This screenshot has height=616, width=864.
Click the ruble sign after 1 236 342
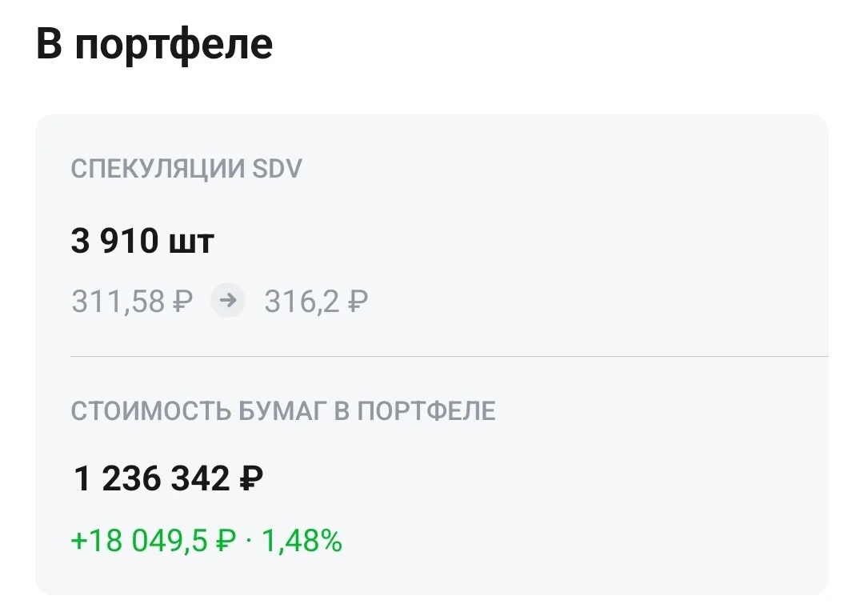[251, 478]
